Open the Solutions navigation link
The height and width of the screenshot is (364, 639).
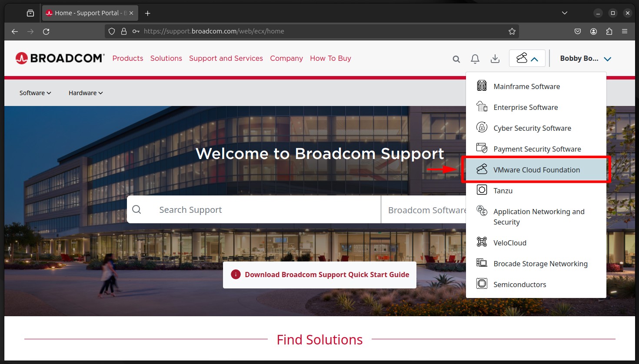tap(166, 58)
